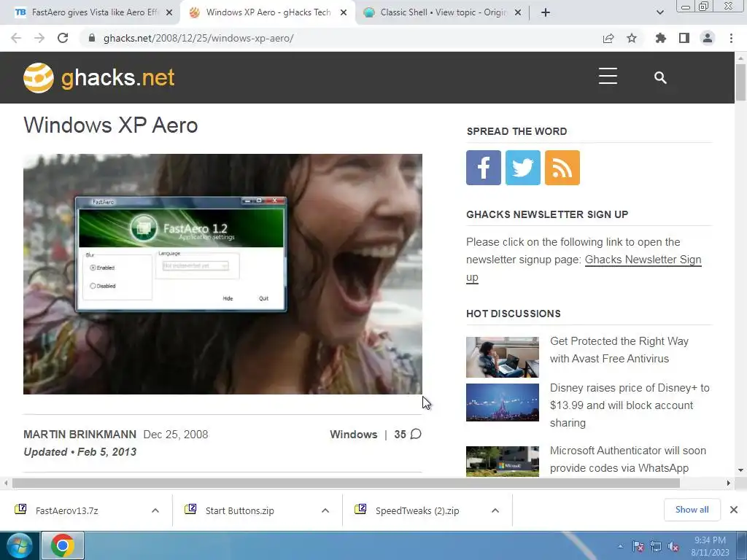
Task: Open Avast Free Antivirus discussion link
Action: (x=619, y=349)
